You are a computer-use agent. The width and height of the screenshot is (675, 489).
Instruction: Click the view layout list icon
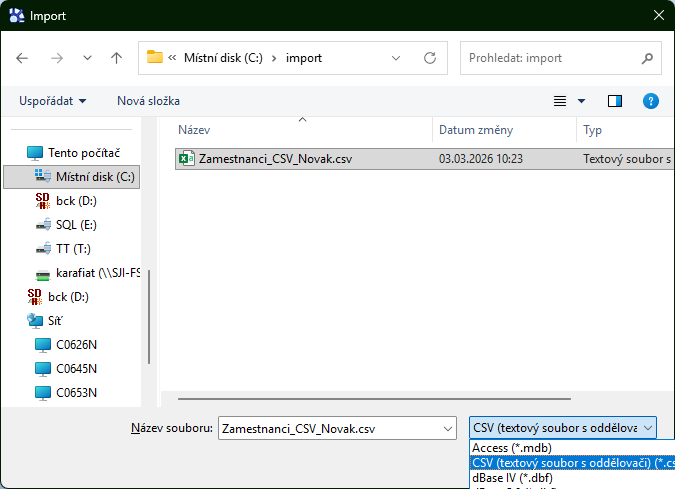[x=560, y=101]
